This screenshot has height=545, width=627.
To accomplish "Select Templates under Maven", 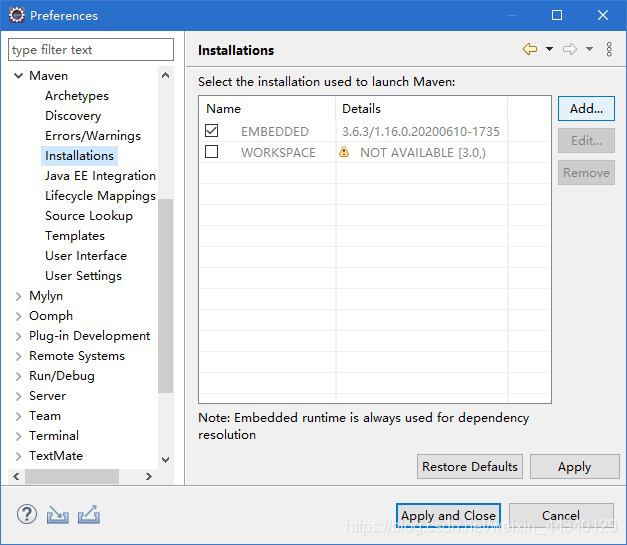I will [75, 236].
